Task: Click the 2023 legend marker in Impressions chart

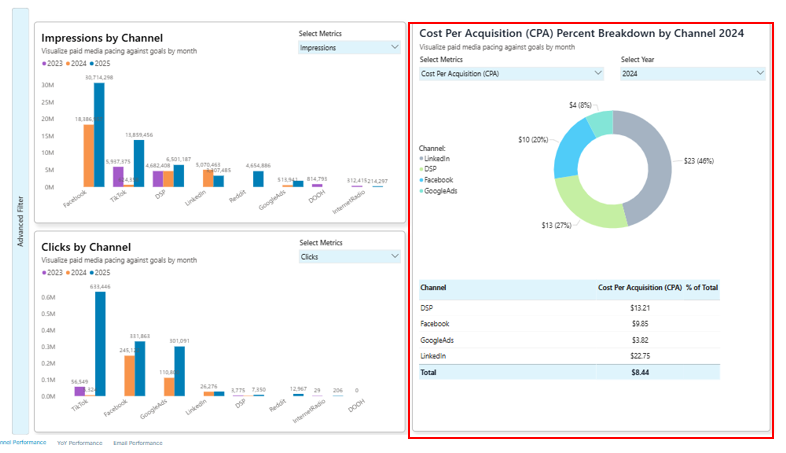Action: [44, 63]
